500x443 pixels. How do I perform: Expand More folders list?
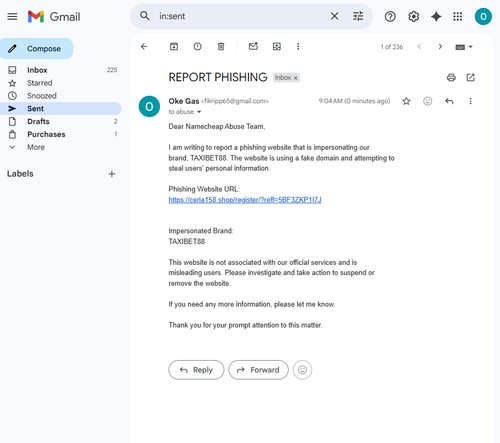61,147
